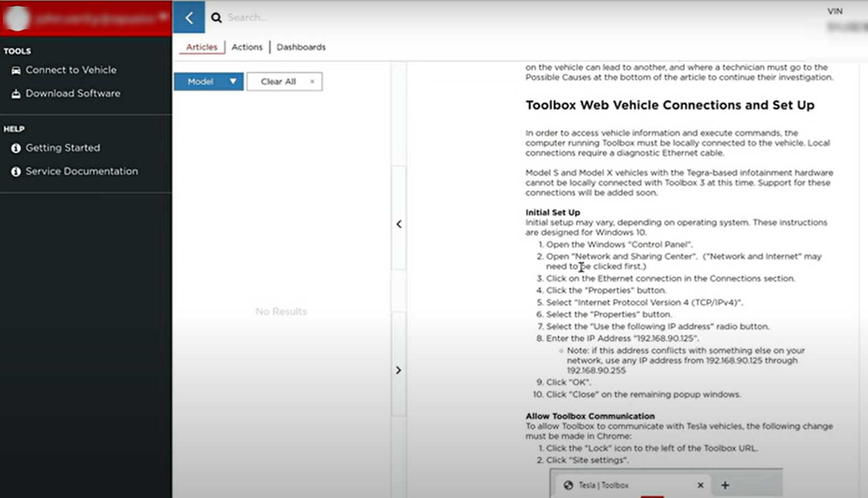Click step 'Open the Windows "Control Panel"'
The height and width of the screenshot is (498, 868).
point(619,245)
